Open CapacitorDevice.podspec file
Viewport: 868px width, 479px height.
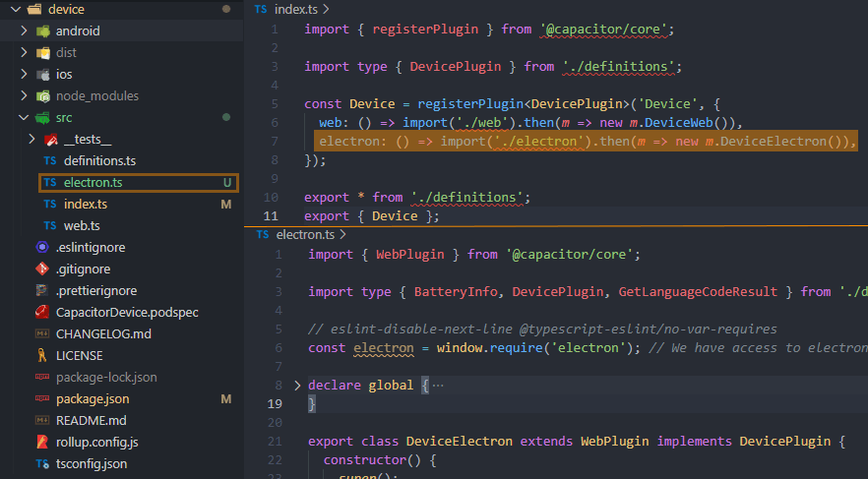127,312
